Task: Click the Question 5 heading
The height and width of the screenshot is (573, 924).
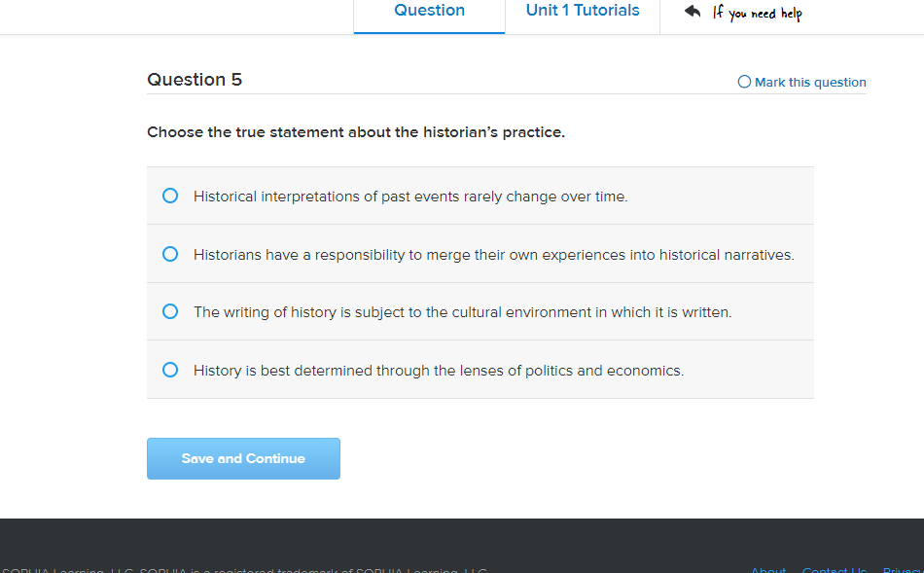Action: tap(195, 80)
